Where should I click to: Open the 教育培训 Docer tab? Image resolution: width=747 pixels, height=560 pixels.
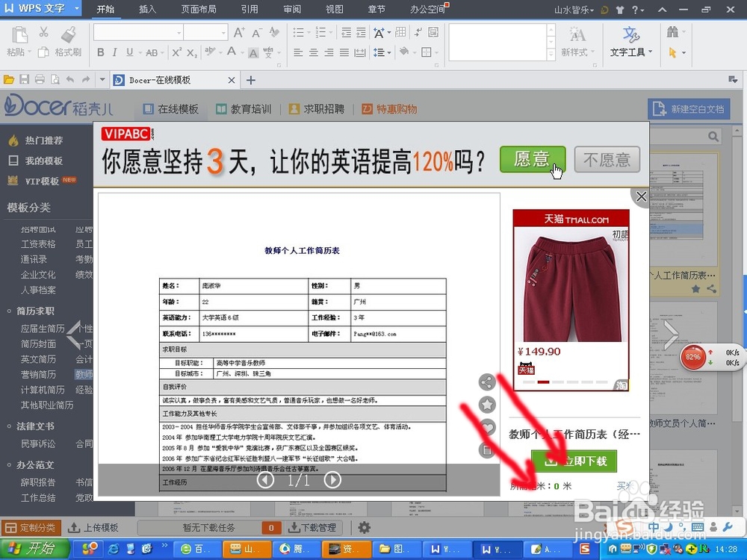coord(244,109)
